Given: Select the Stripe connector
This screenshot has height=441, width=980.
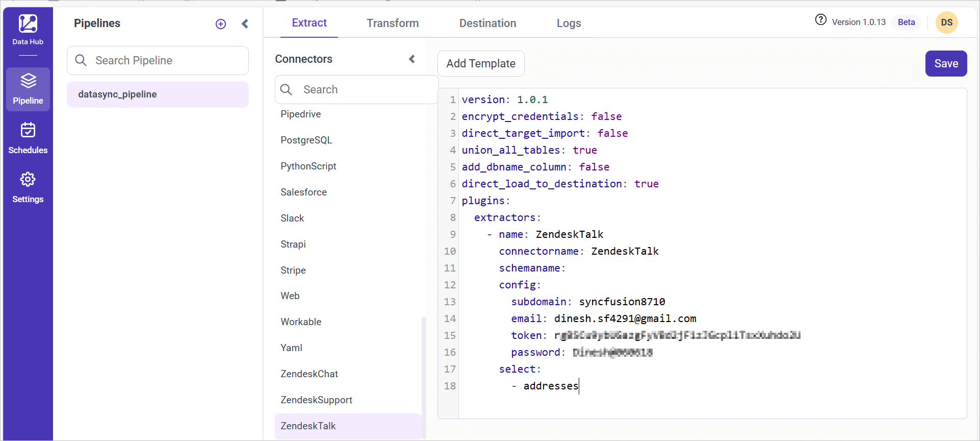Looking at the screenshot, I should point(293,271).
